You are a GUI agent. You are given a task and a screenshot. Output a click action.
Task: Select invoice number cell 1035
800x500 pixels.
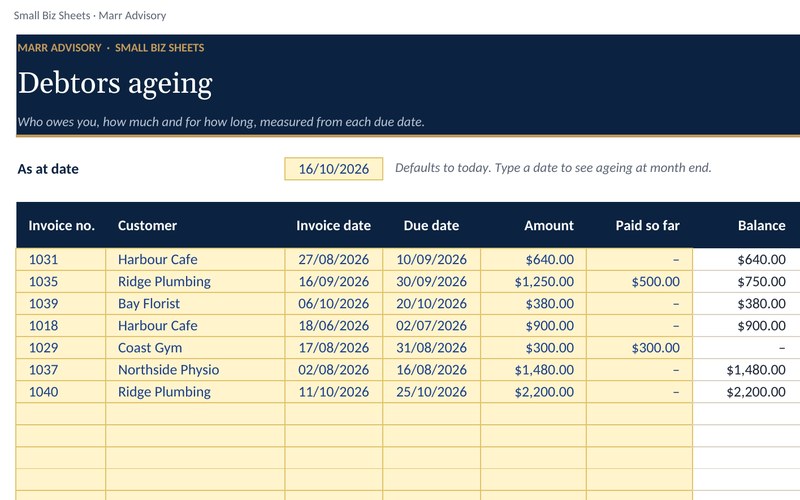[x=61, y=282]
